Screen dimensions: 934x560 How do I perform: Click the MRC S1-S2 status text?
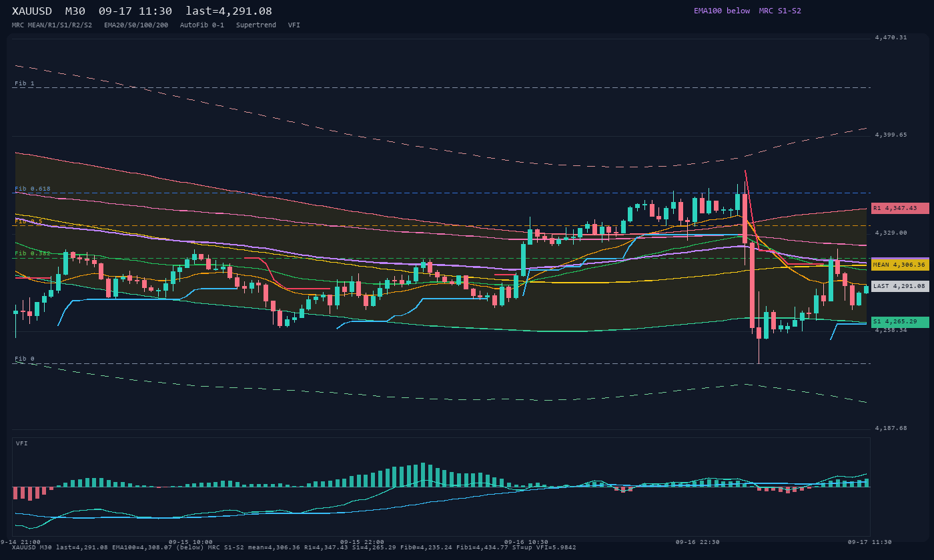tap(780, 11)
